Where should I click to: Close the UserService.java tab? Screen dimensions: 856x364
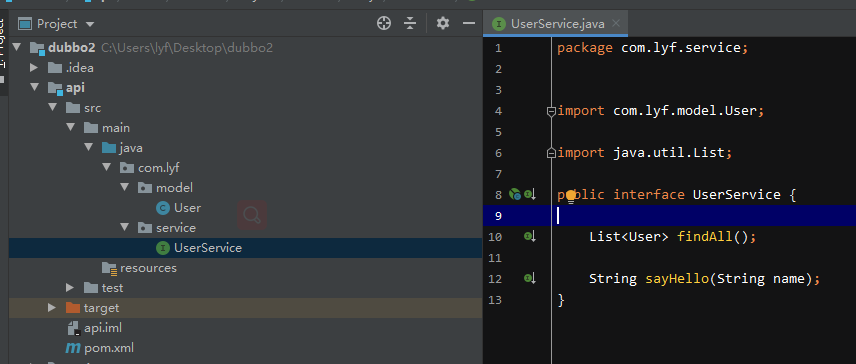coord(616,23)
